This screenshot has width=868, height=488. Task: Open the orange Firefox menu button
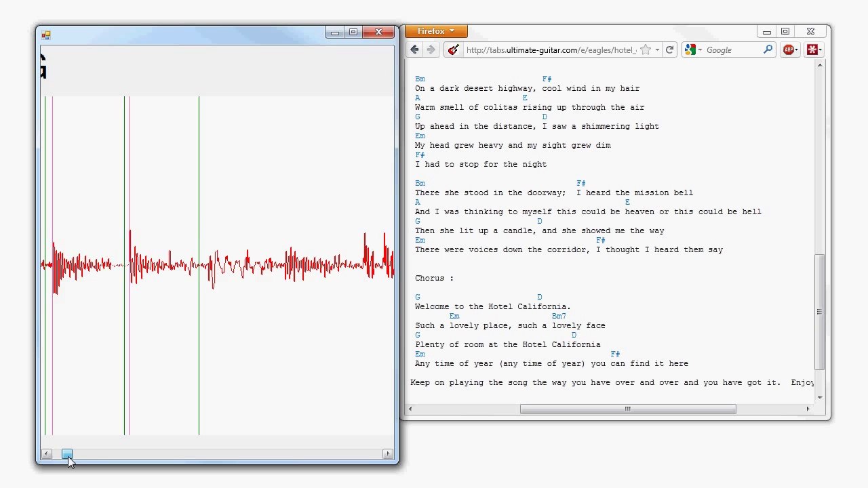tap(436, 31)
